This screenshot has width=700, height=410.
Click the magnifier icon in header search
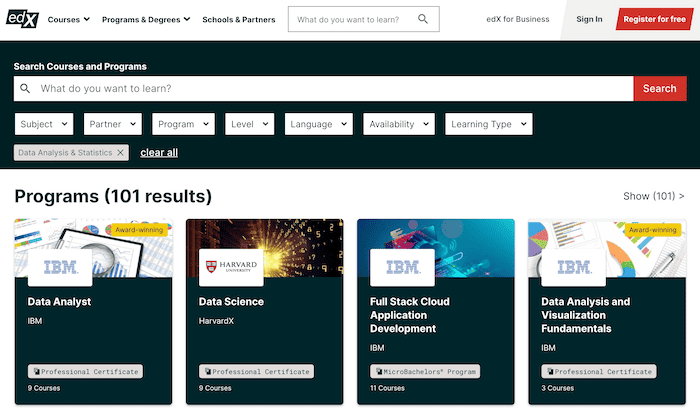click(x=423, y=19)
